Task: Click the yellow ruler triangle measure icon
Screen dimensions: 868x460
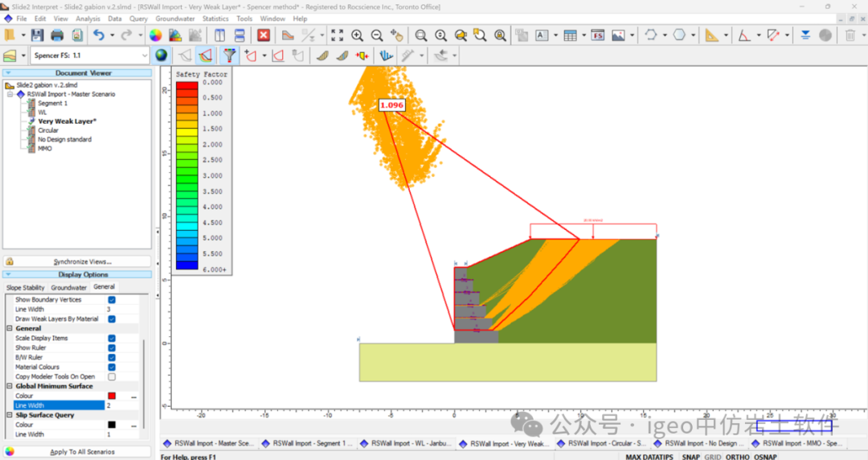Action: 712,35
